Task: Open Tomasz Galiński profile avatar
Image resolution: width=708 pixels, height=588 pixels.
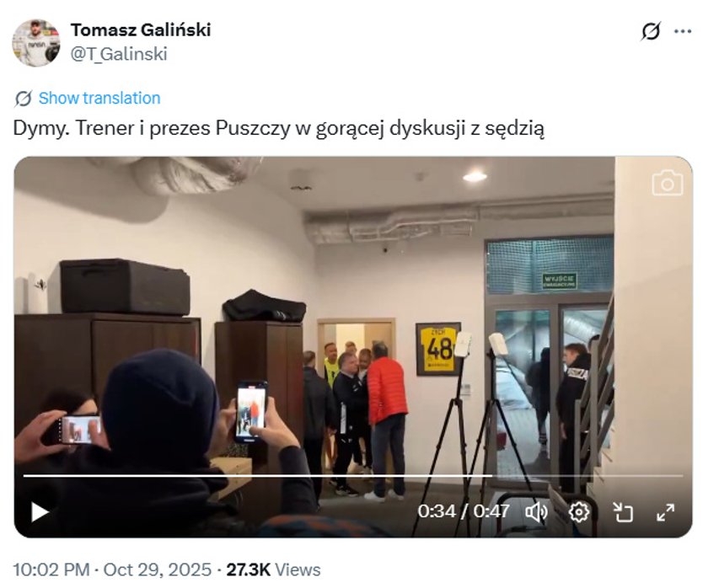Action: 36,43
